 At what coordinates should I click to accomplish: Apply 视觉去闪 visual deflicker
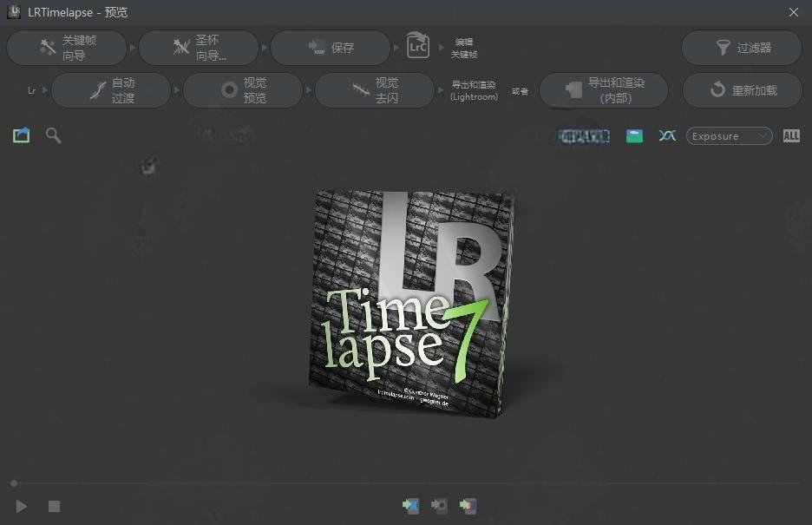[x=375, y=90]
